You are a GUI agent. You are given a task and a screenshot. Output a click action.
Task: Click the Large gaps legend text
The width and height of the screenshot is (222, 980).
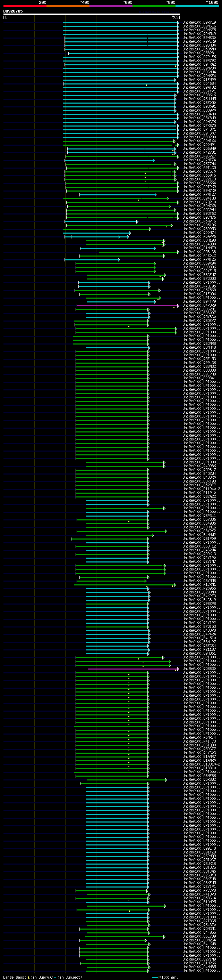(x=43, y=977)
